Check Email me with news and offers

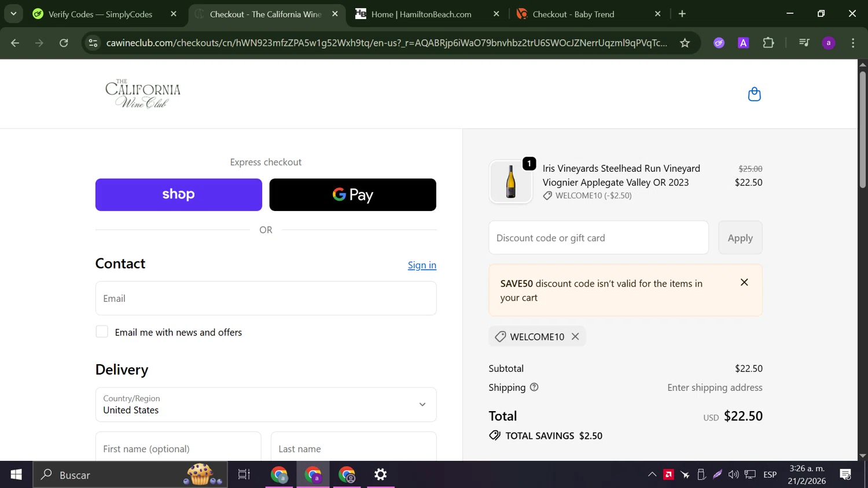(x=102, y=332)
